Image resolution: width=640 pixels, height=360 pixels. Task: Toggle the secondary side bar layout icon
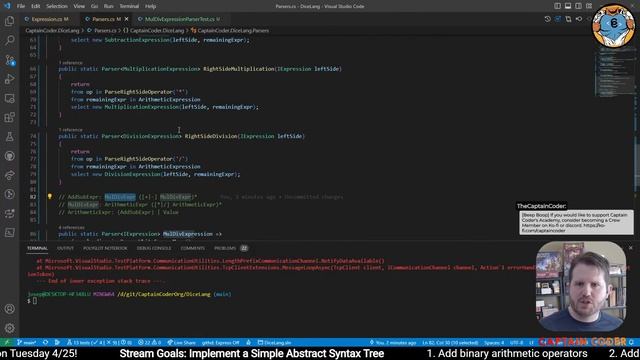[x=579, y=6]
